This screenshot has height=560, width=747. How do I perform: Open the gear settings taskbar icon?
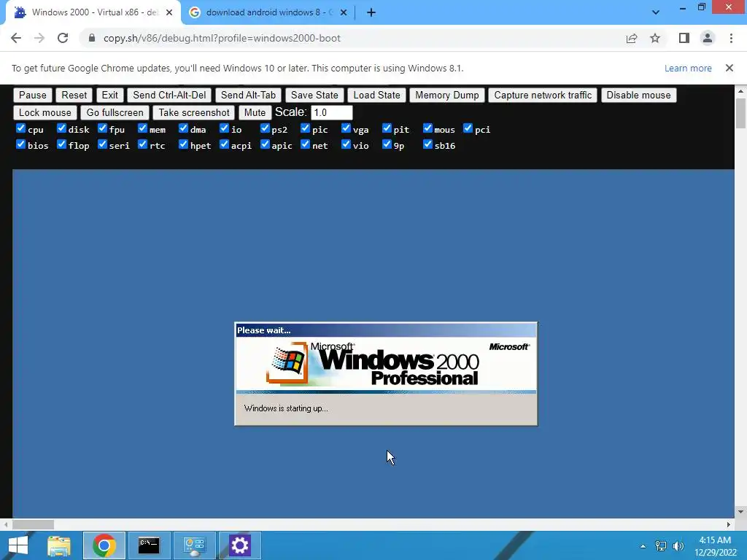pos(239,545)
